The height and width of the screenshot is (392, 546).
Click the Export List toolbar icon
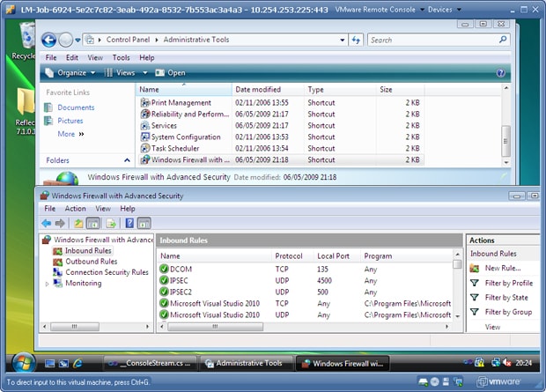click(111, 224)
